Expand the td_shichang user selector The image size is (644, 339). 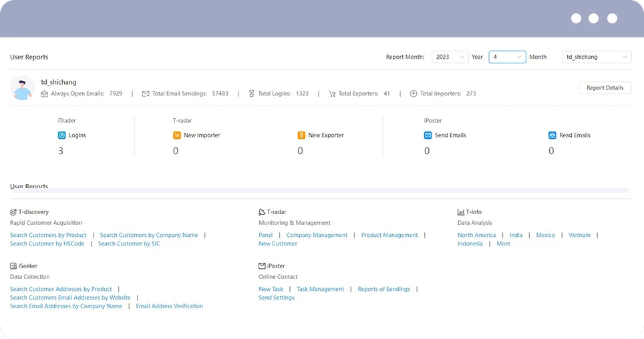[x=597, y=57]
